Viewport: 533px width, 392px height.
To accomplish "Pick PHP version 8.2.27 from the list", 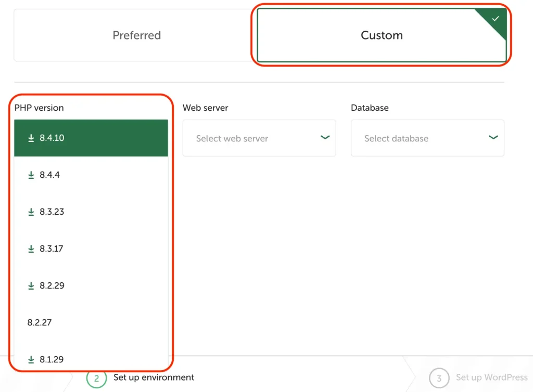I will click(x=40, y=323).
